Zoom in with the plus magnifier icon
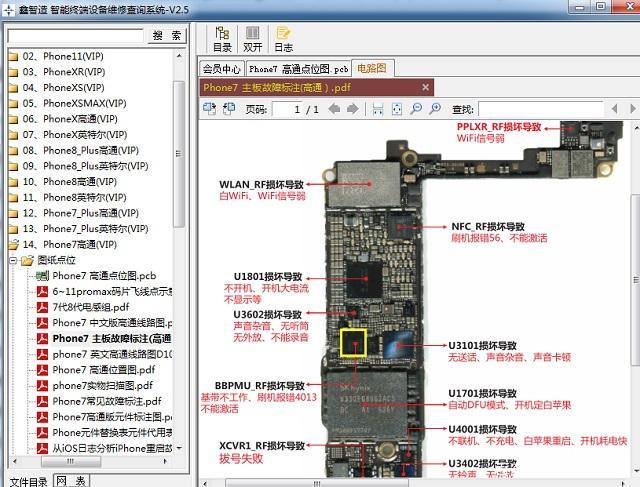The width and height of the screenshot is (640, 487). click(x=435, y=109)
